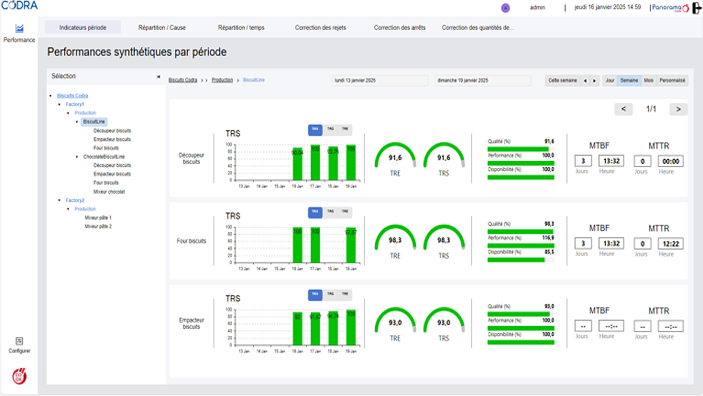The height and width of the screenshot is (396, 703).
Task: Open the Correction des rejets tab
Action: point(320,27)
